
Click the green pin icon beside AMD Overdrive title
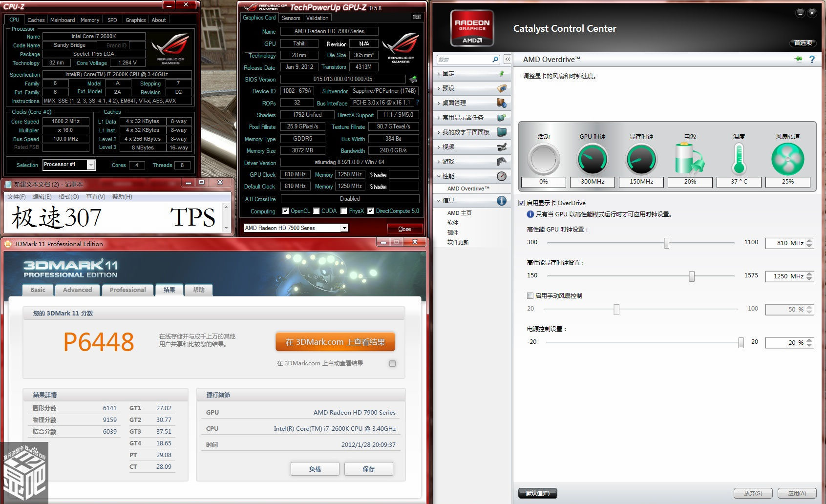tap(799, 59)
